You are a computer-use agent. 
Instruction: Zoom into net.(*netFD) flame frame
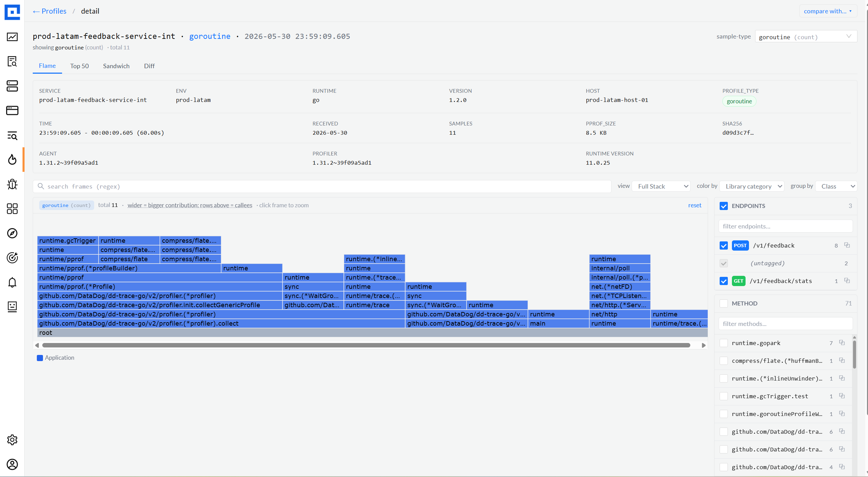(620, 286)
